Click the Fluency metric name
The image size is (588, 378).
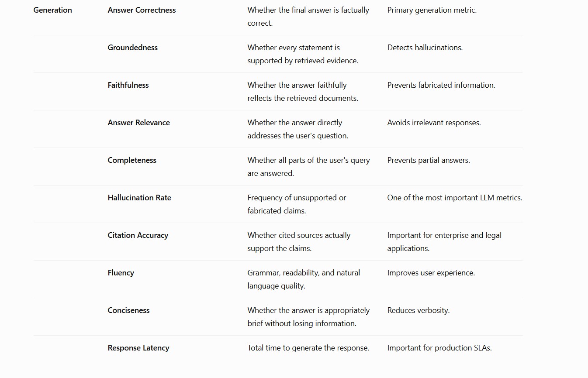121,273
